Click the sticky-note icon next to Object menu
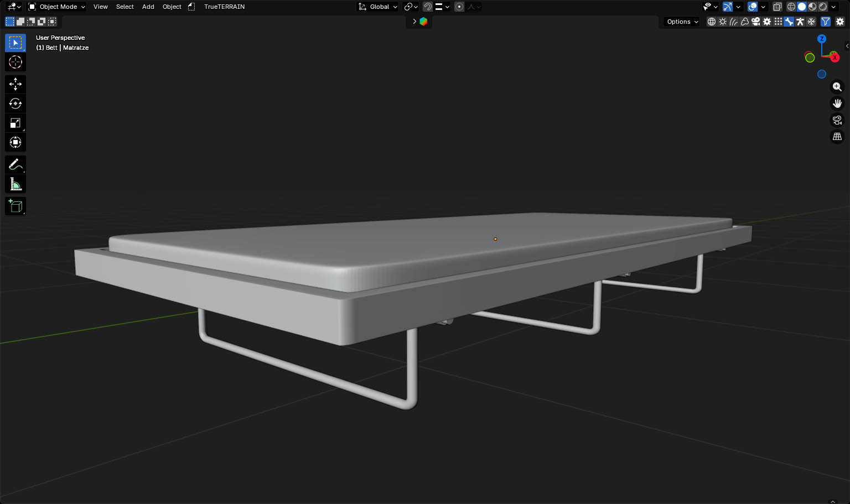 [x=191, y=7]
